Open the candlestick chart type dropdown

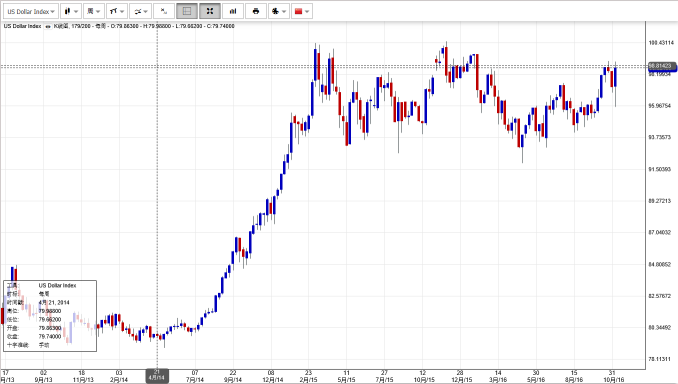(x=70, y=11)
